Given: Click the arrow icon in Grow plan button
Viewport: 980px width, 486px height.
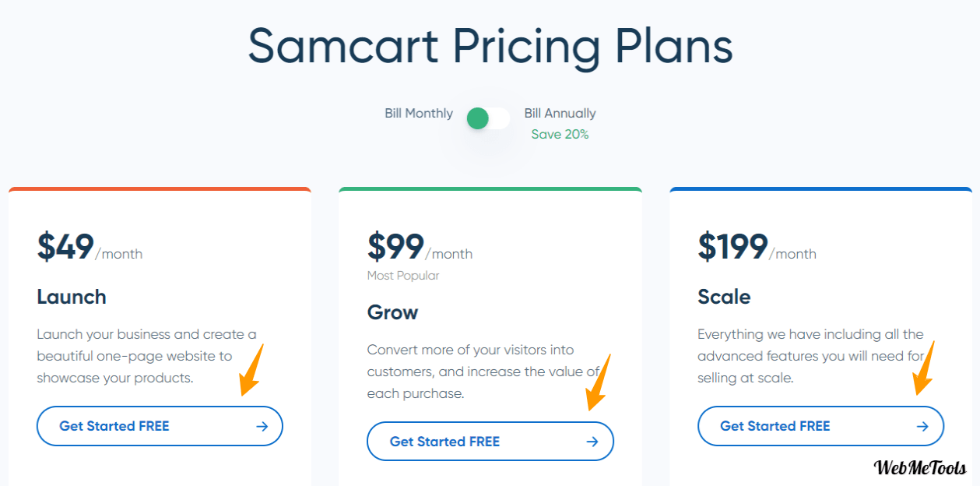Looking at the screenshot, I should pyautogui.click(x=592, y=442).
